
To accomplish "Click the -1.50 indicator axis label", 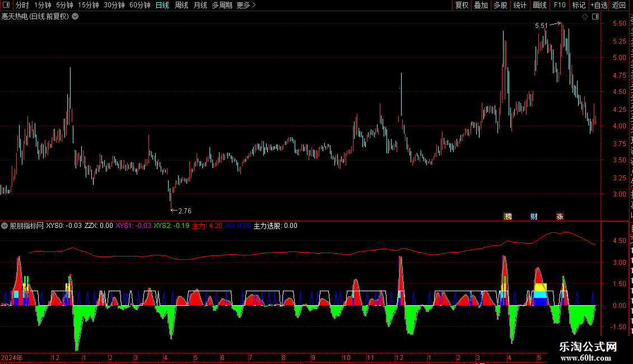I will (x=618, y=327).
